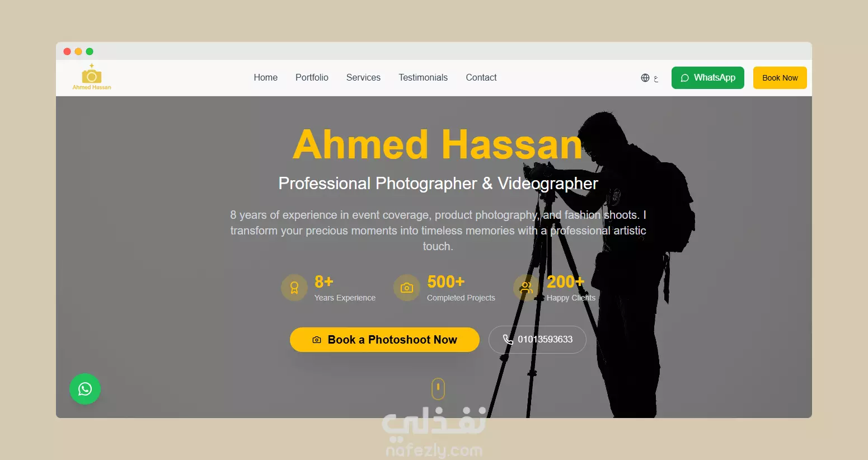Click the camera icon beside 500+

coord(407,288)
